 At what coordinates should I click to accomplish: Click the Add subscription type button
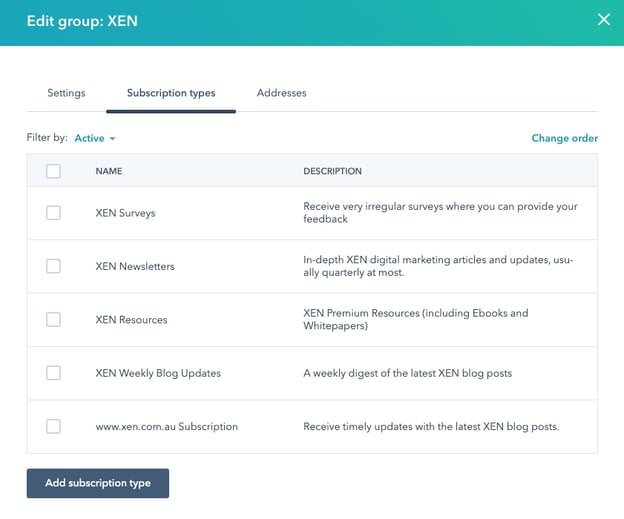click(x=98, y=483)
